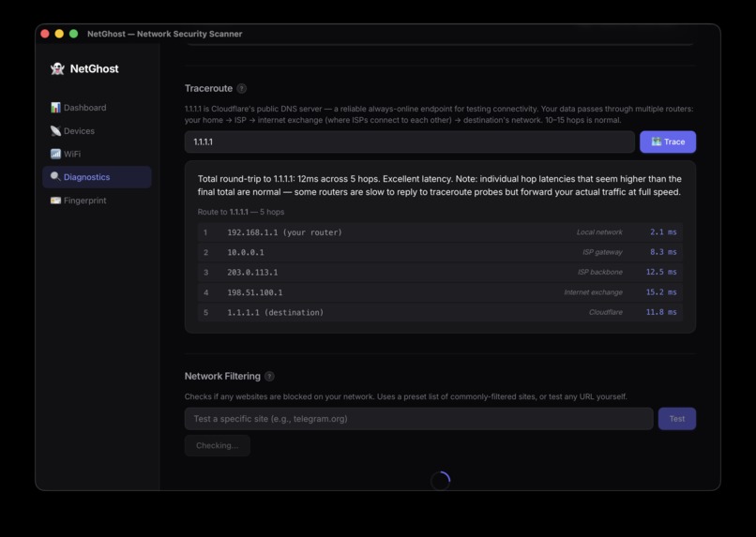756x537 pixels.
Task: Click the Diagnostics magnifying glass icon
Action: (x=55, y=177)
